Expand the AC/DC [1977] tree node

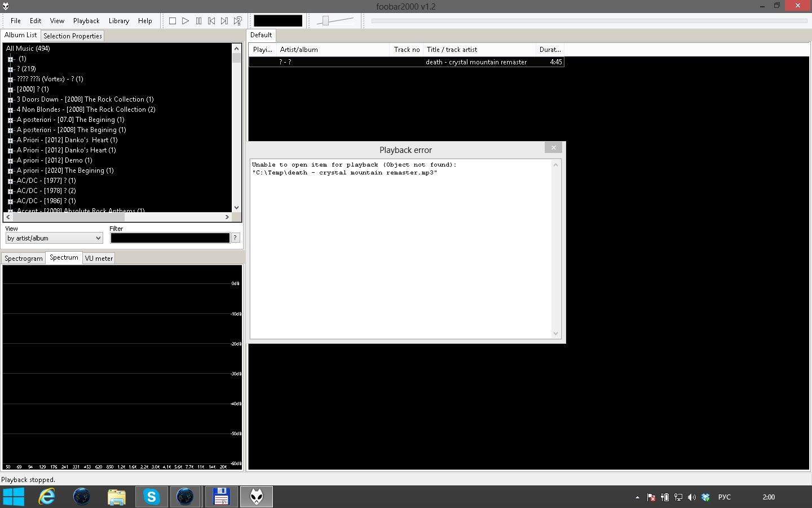10,181
